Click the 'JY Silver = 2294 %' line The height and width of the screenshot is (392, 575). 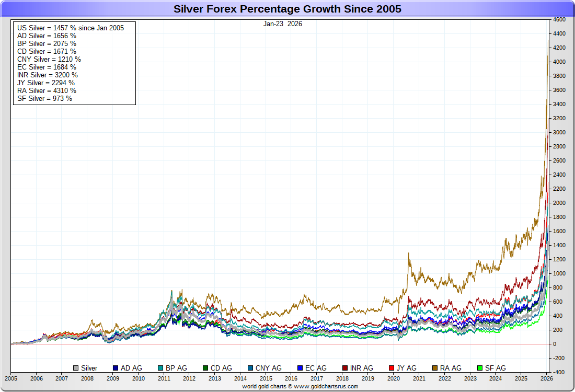tap(46, 83)
